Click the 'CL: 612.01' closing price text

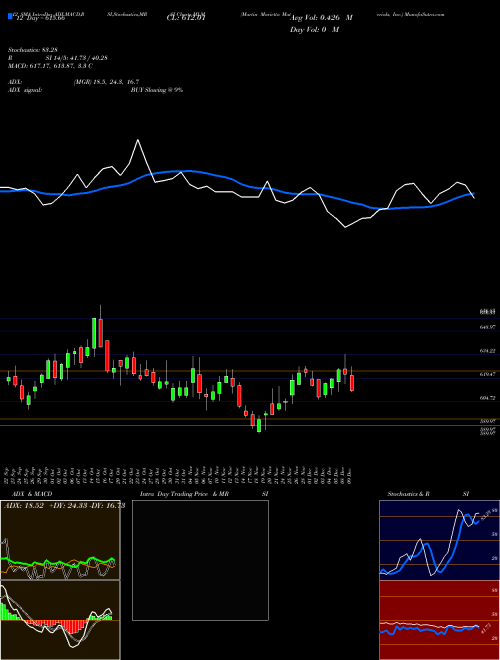186,18
